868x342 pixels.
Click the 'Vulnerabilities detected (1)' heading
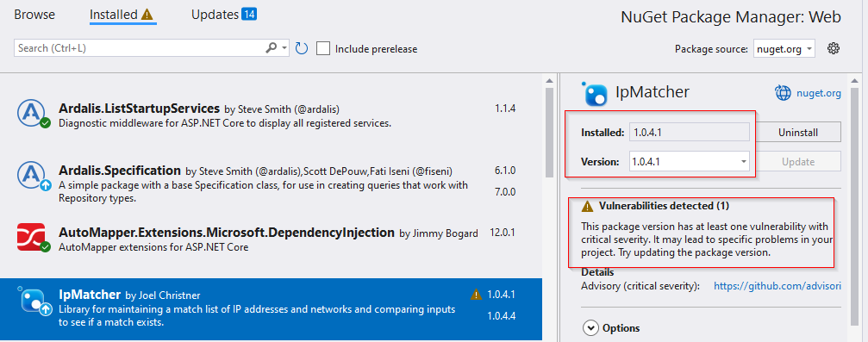tap(664, 207)
